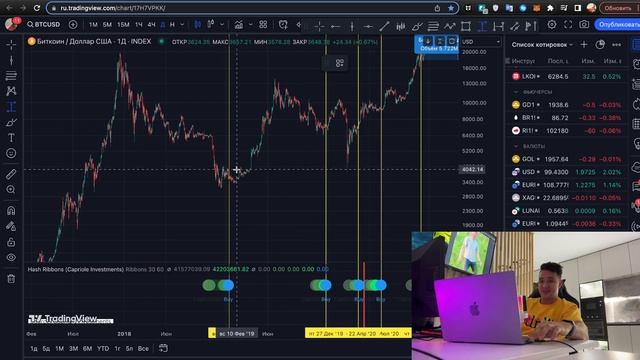Select the crosshair cursor tool in left toolbar
The width and height of the screenshot is (640, 360).
click(11, 44)
